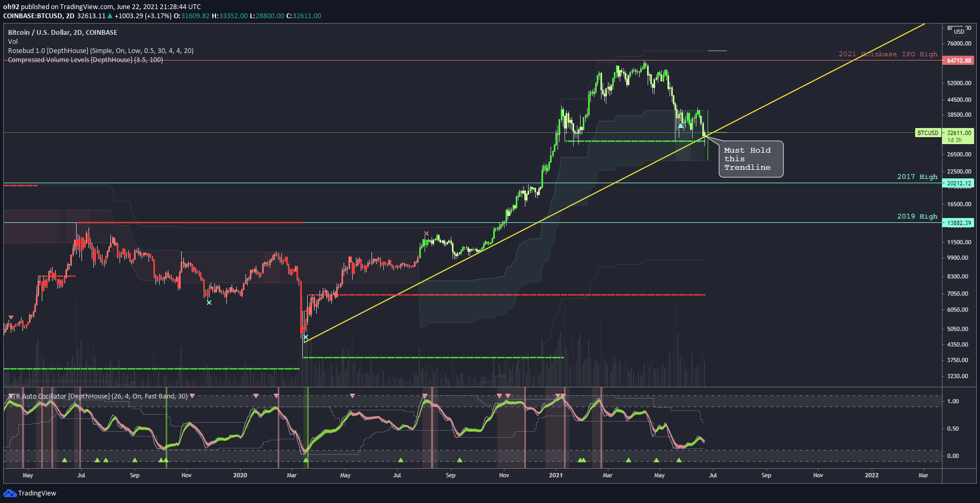
Task: Click the cyan X marker below the December 2019 candles
Action: tap(209, 303)
